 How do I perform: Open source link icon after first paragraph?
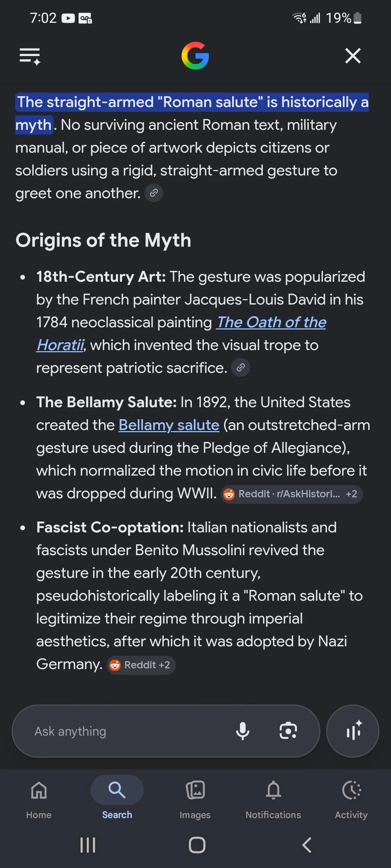[x=154, y=193]
